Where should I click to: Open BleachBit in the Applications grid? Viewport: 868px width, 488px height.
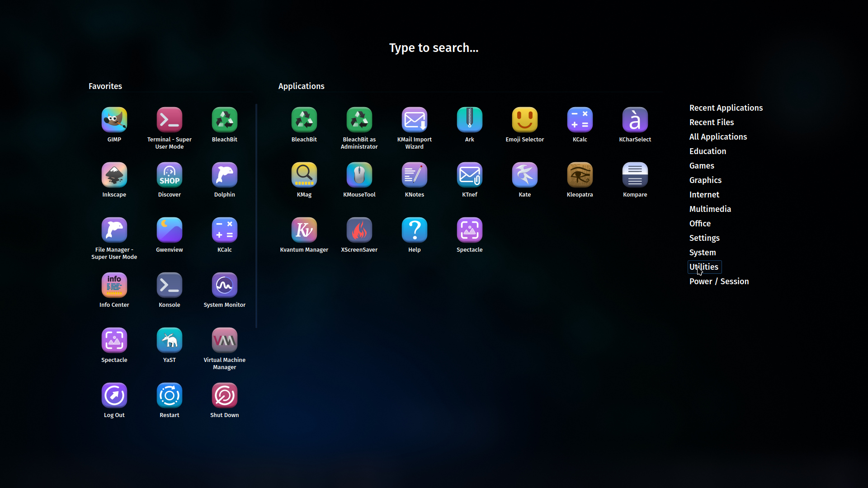pos(304,120)
